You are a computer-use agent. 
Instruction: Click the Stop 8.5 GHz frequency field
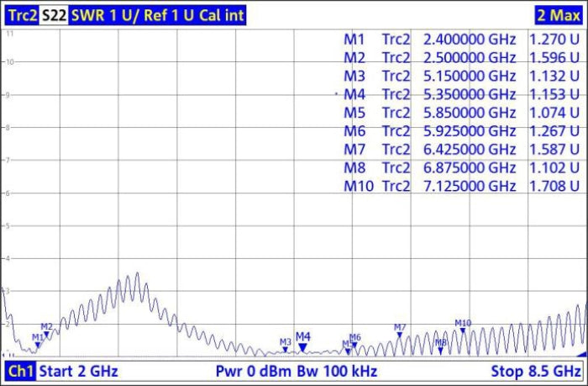pyautogui.click(x=536, y=371)
